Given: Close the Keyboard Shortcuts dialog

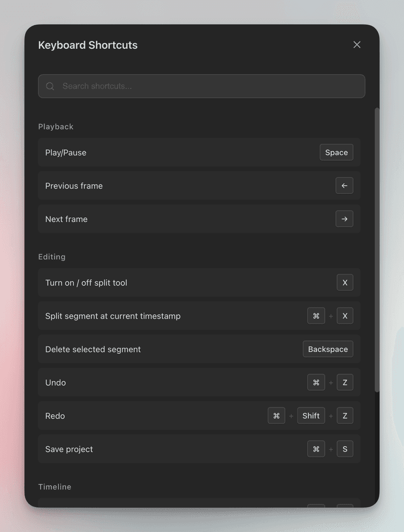Looking at the screenshot, I should coord(357,45).
